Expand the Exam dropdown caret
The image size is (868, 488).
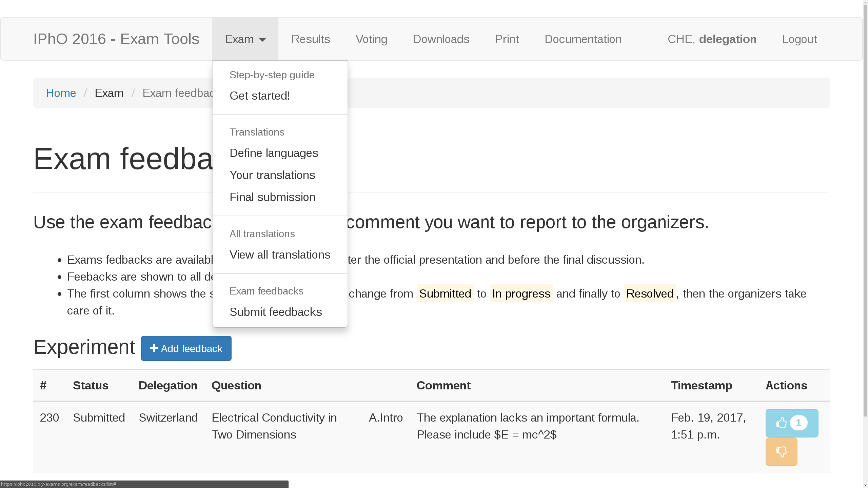(262, 40)
